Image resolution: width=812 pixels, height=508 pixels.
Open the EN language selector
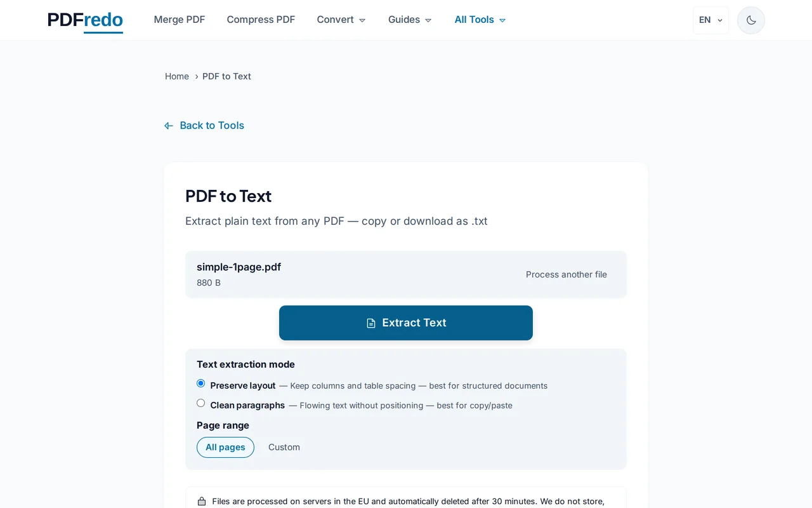(x=710, y=20)
